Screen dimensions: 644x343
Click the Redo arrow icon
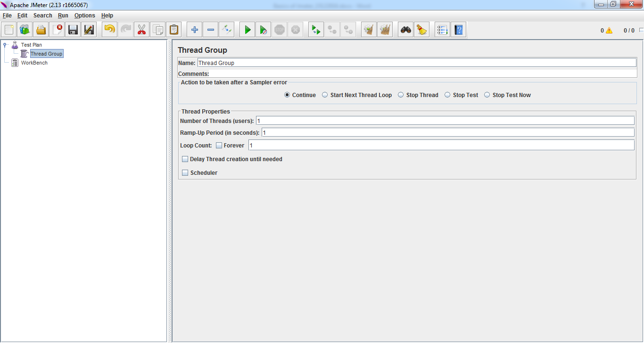click(126, 30)
